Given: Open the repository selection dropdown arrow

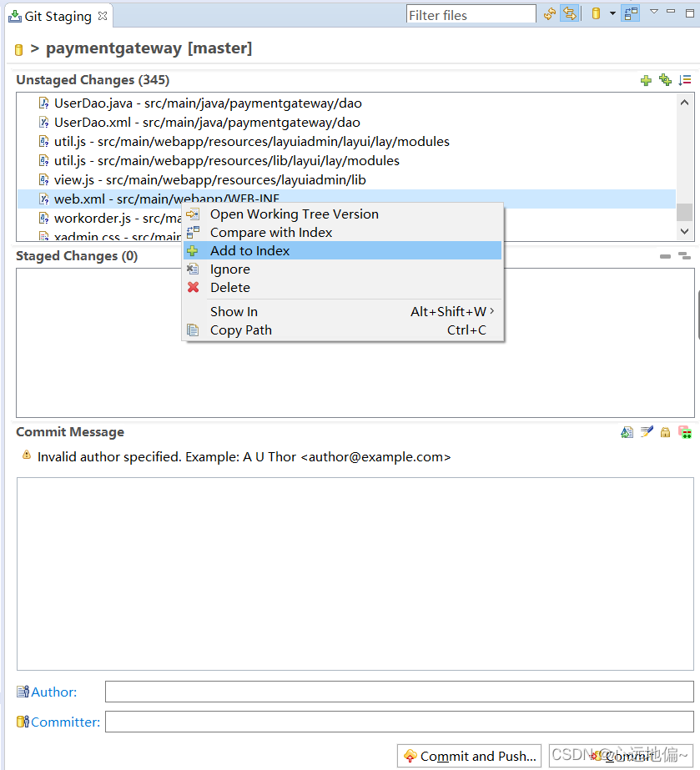Looking at the screenshot, I should [612, 13].
